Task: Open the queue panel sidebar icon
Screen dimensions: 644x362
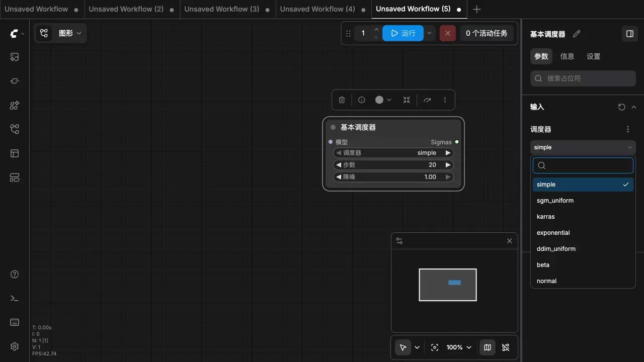Action: coord(15,177)
